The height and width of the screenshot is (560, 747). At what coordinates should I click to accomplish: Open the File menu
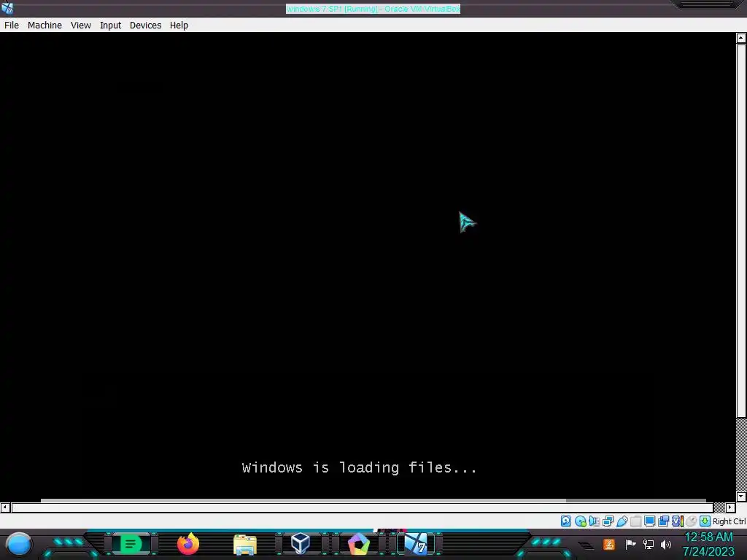point(12,26)
